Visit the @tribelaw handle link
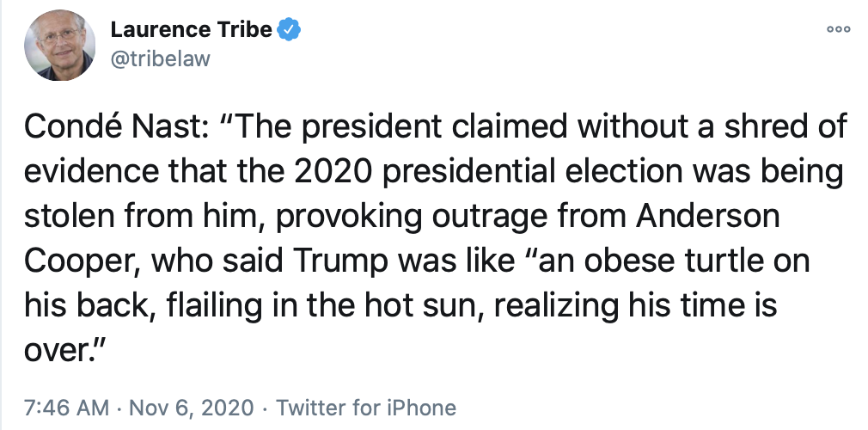This screenshot has width=868, height=430. pos(160,58)
